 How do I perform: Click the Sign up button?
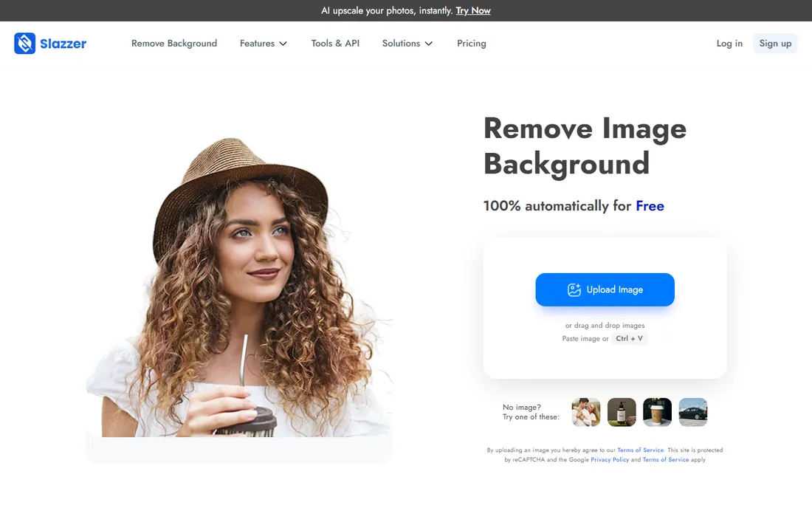pos(775,44)
